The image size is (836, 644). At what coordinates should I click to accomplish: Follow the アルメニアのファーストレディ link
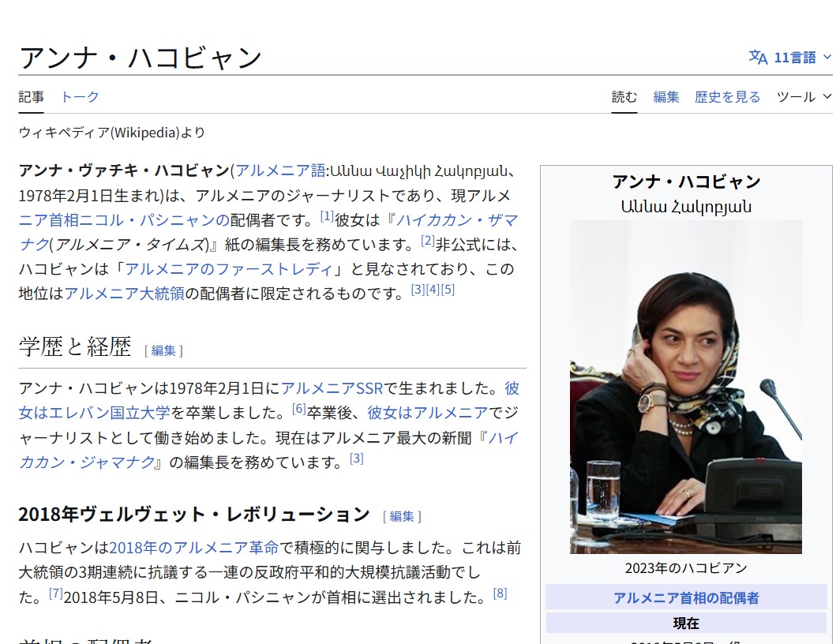click(228, 268)
